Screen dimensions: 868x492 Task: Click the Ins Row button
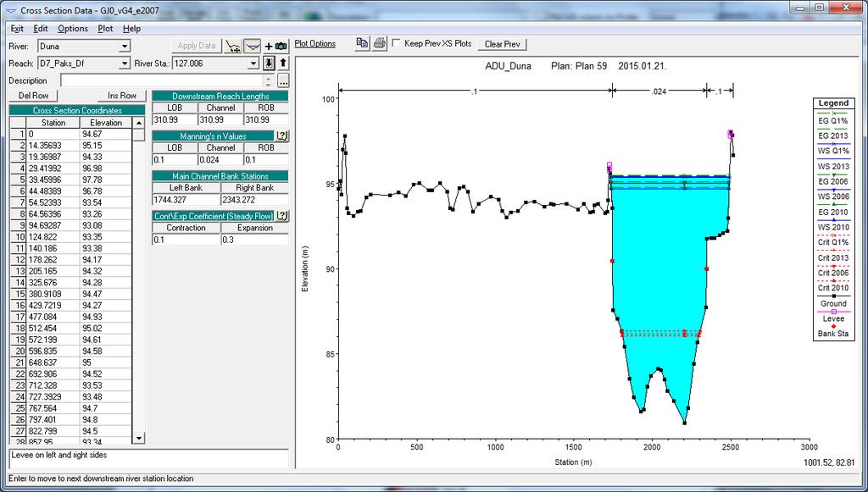coord(122,96)
